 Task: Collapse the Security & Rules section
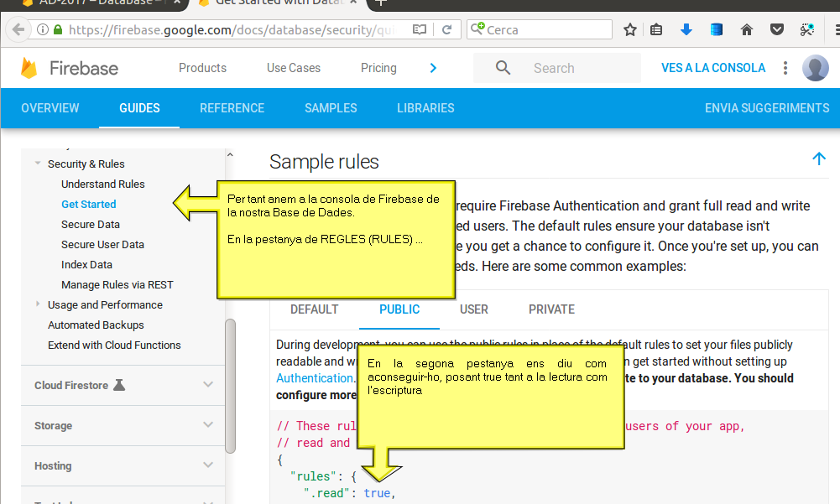[x=38, y=164]
